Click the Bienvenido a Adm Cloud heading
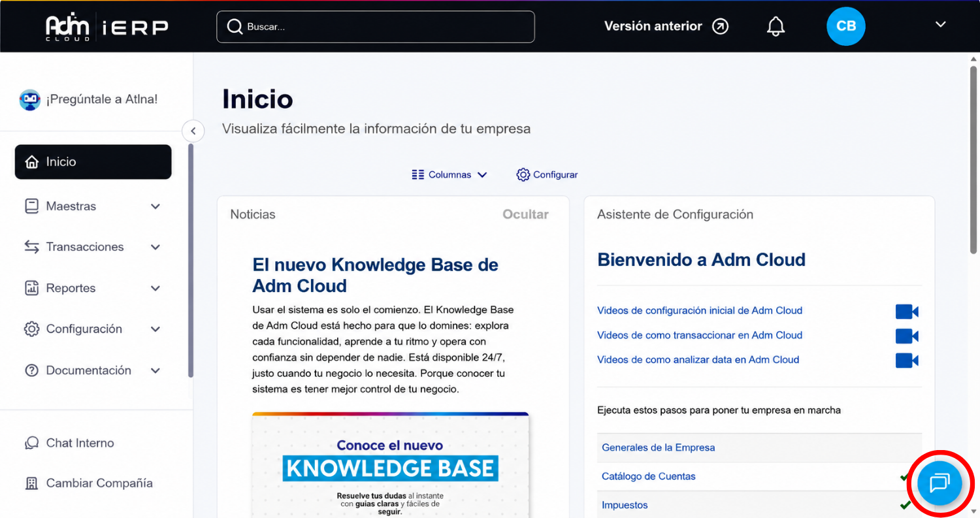Image resolution: width=980 pixels, height=518 pixels. tap(701, 260)
